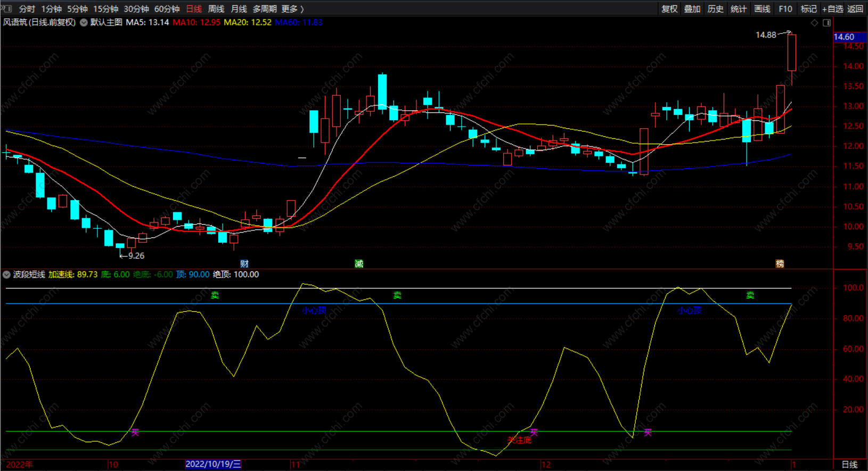
Task: Click the 返回 back button
Action: (855, 9)
